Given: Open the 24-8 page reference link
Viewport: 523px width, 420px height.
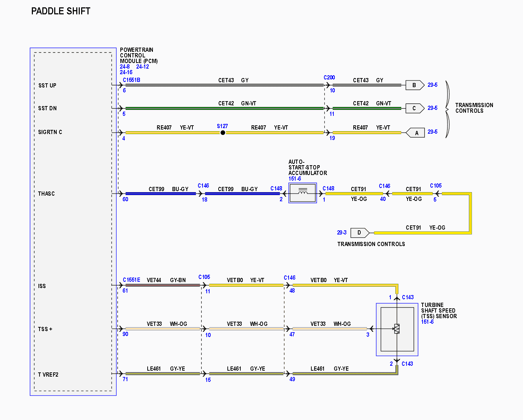Looking at the screenshot, I should click(125, 66).
